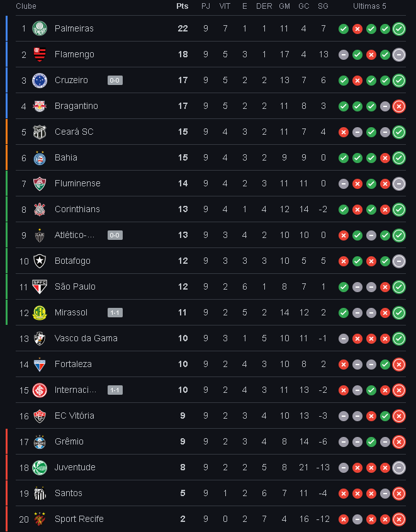Sort table by Pts column header

[x=182, y=6]
